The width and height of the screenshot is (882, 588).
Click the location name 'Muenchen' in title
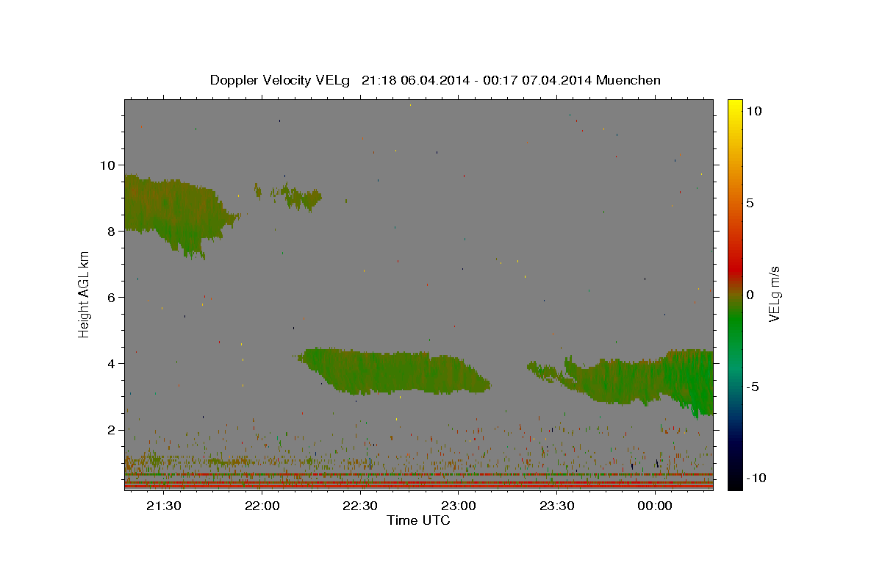tap(628, 80)
